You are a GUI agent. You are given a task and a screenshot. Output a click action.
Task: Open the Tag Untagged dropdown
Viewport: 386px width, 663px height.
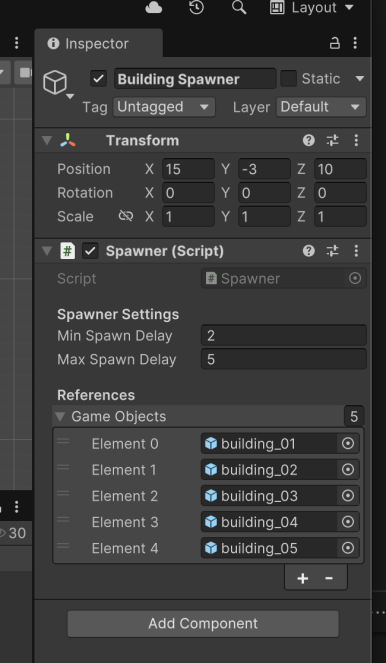(164, 107)
